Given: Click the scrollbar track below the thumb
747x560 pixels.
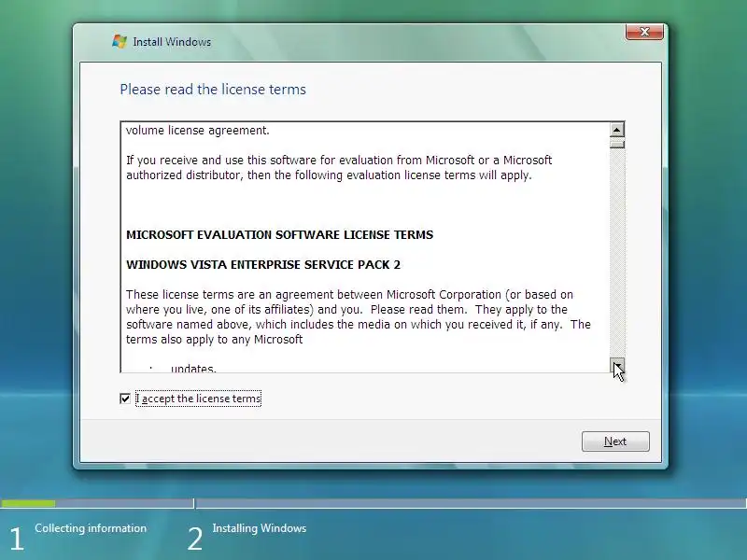Looking at the screenshot, I should click(617, 253).
